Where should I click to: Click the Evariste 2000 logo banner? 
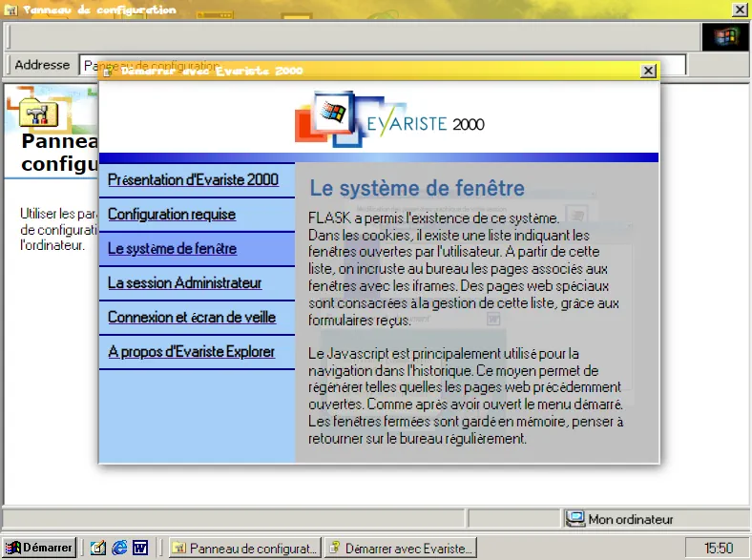click(x=389, y=119)
